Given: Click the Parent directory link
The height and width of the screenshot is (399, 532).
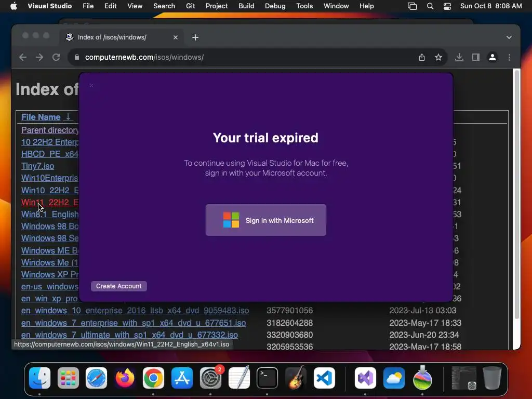Looking at the screenshot, I should coord(50,130).
